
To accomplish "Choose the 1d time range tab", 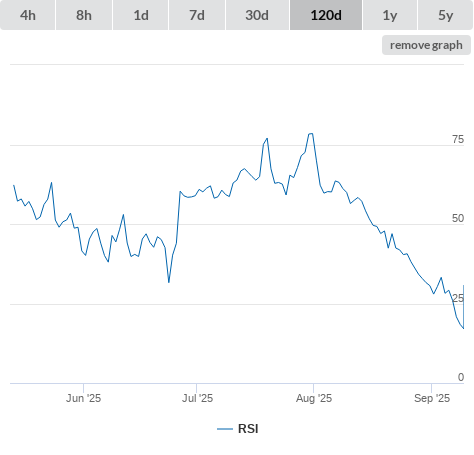I will click(x=141, y=15).
